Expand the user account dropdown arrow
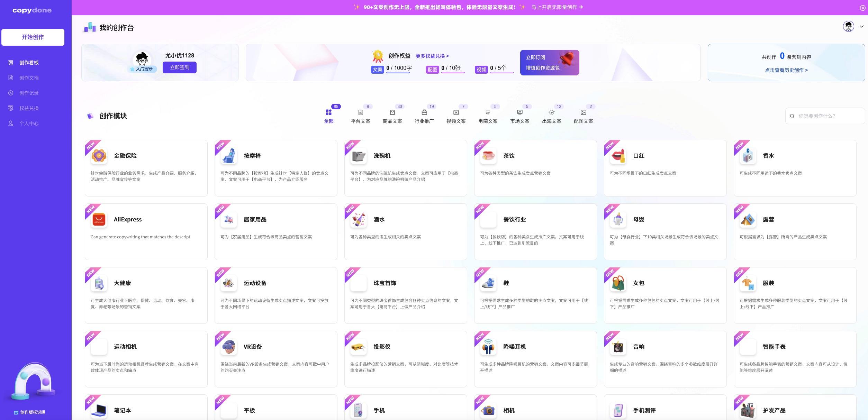The height and width of the screenshot is (420, 868). point(862,27)
